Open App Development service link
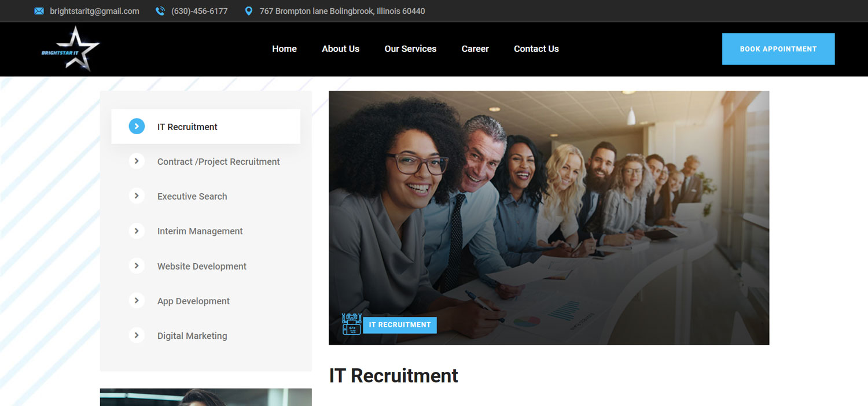868x406 pixels. coord(193,301)
